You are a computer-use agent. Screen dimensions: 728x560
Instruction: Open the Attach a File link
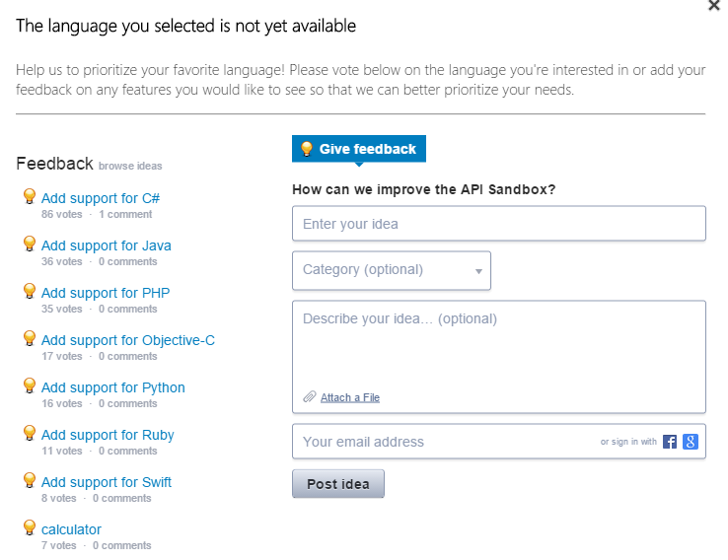point(350,397)
